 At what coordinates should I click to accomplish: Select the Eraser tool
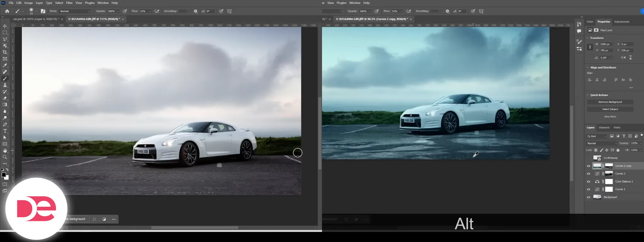[5, 98]
